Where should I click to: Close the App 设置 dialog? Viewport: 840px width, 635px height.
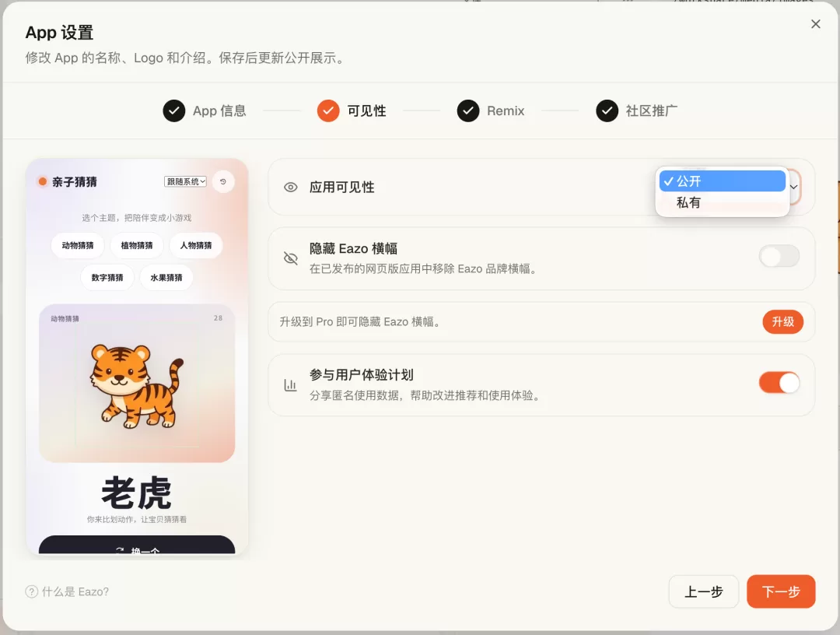[815, 24]
